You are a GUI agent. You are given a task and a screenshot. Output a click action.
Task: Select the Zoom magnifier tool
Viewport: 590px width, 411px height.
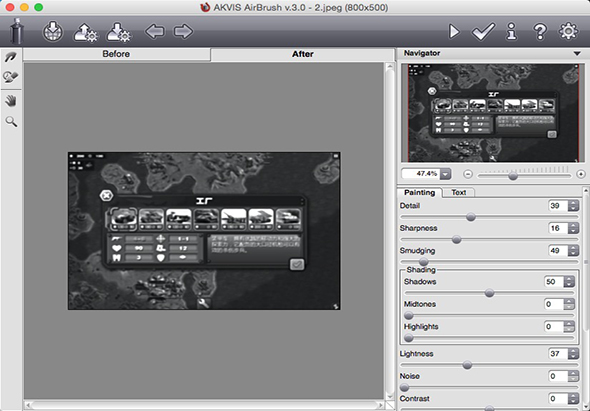click(x=11, y=122)
